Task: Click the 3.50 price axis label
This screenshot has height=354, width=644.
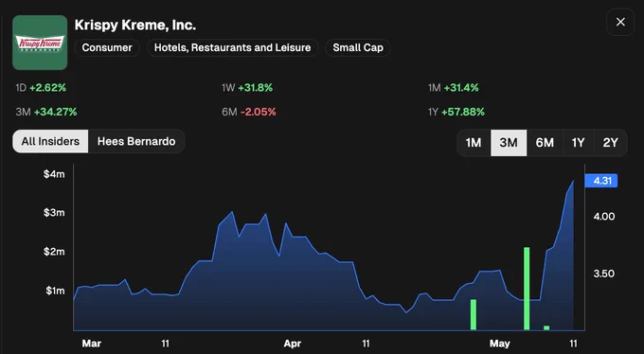Action: pyautogui.click(x=604, y=274)
